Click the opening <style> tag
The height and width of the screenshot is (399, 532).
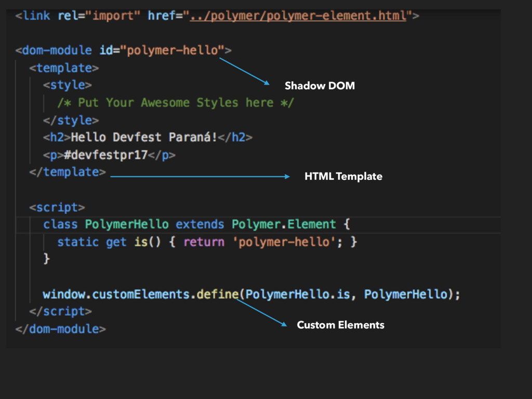68,85
